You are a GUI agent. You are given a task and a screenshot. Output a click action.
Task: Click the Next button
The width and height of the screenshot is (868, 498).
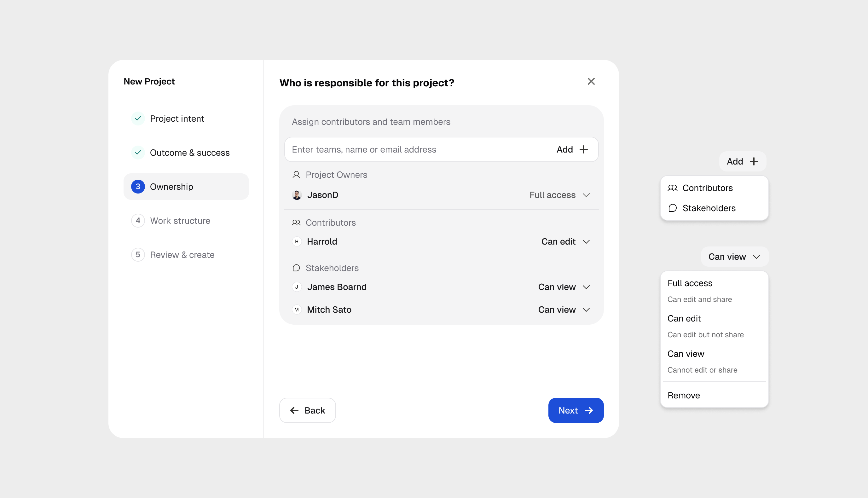click(576, 410)
